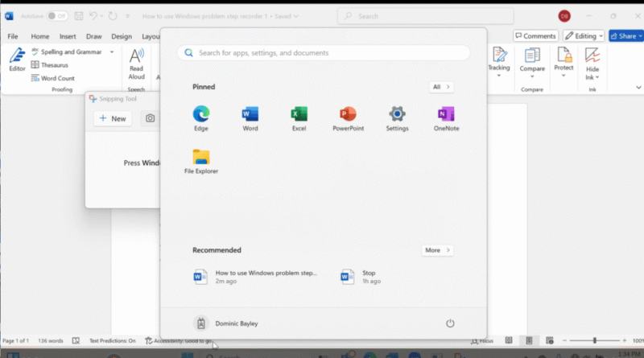Open Compare dropdown
This screenshot has height=358, width=644.
point(532,64)
